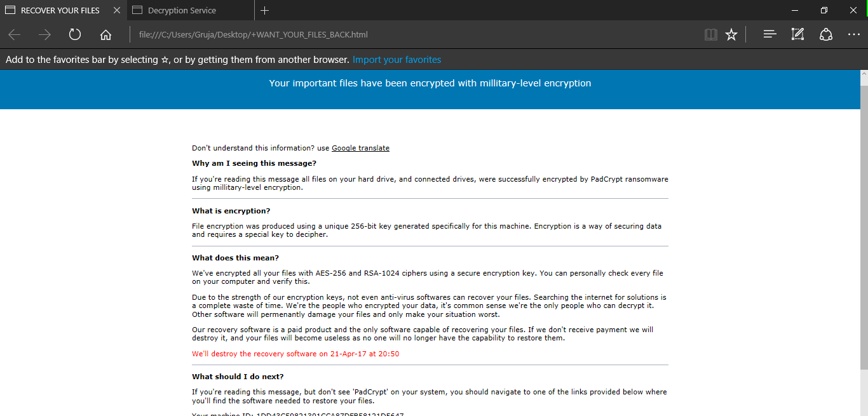Screen dimensions: 868x416
Task: Go back to the previous page
Action: [14, 35]
